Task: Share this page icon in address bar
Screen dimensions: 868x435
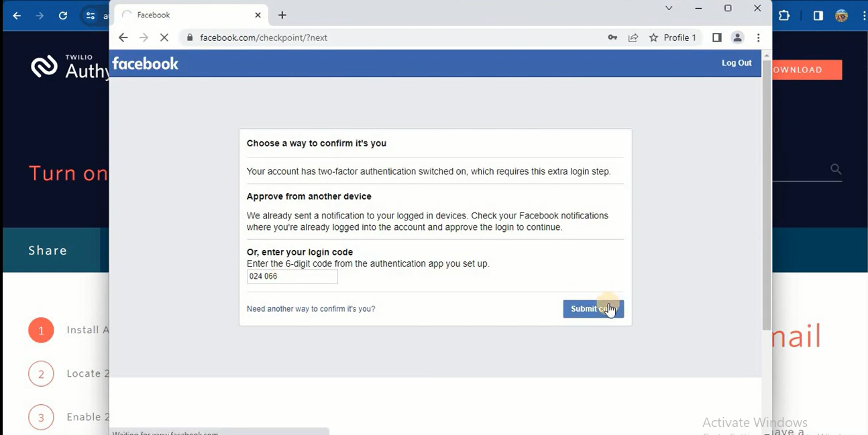Action: coord(633,38)
